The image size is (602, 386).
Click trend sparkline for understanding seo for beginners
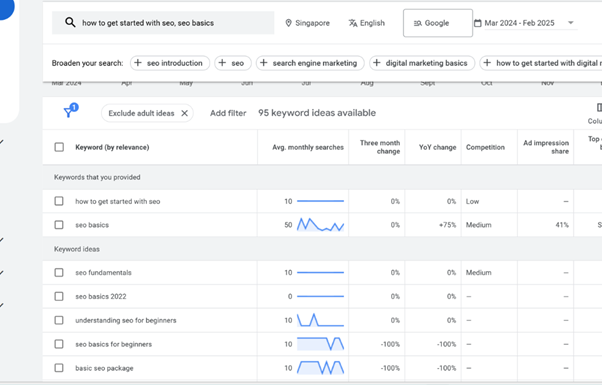click(x=320, y=320)
